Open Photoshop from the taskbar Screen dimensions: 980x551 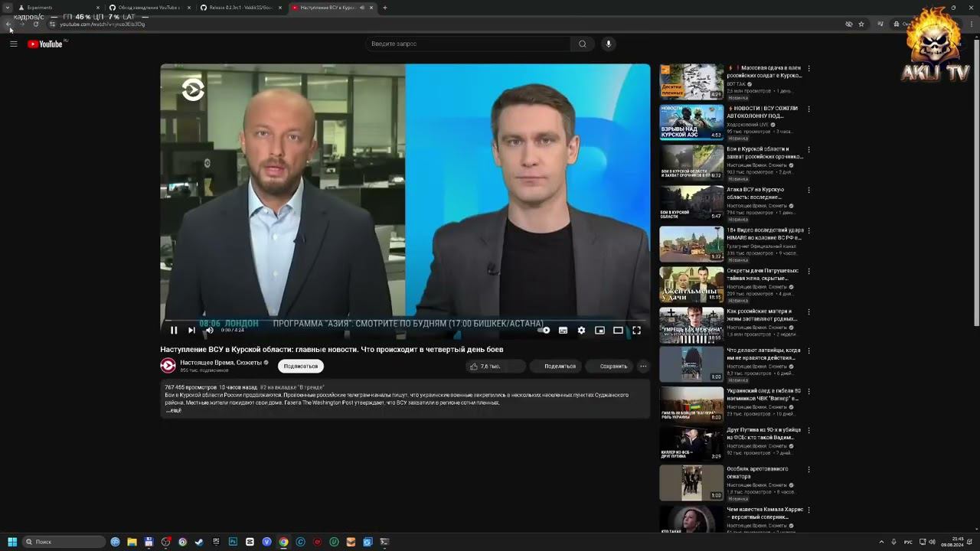point(233,542)
